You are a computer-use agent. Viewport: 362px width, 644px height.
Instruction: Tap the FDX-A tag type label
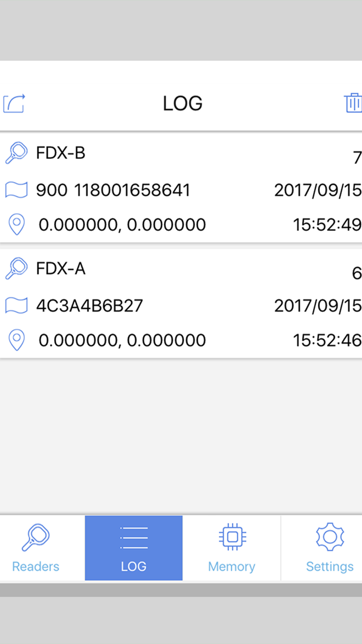pyautogui.click(x=60, y=269)
